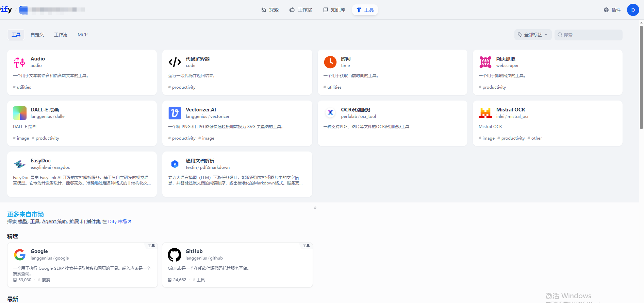Screen dimensions: 644x303
Task: Click the Vectorizer.AI icon
Action: [x=175, y=113]
